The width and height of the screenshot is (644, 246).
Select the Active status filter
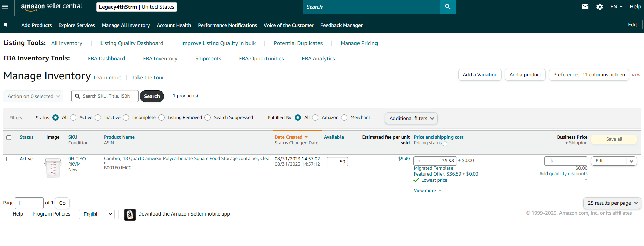73,118
